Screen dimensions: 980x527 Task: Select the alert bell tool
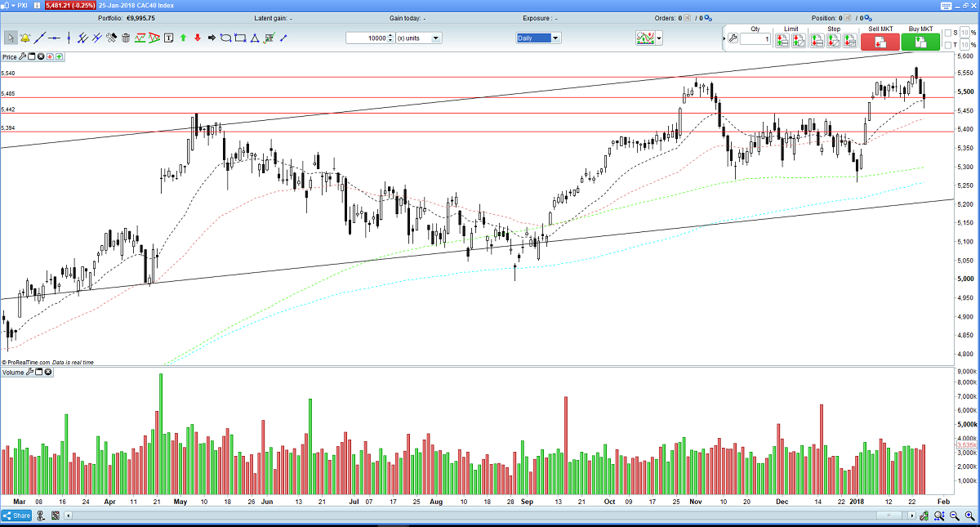coord(25,38)
